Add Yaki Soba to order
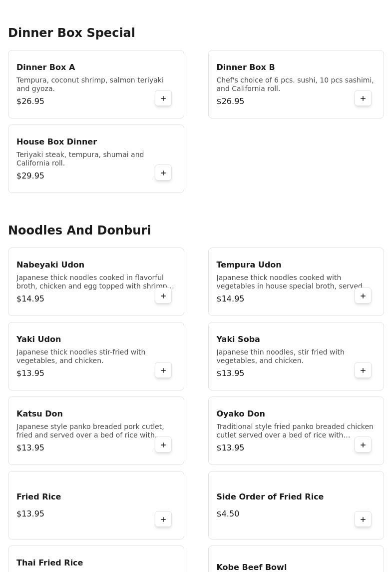 click(x=363, y=370)
